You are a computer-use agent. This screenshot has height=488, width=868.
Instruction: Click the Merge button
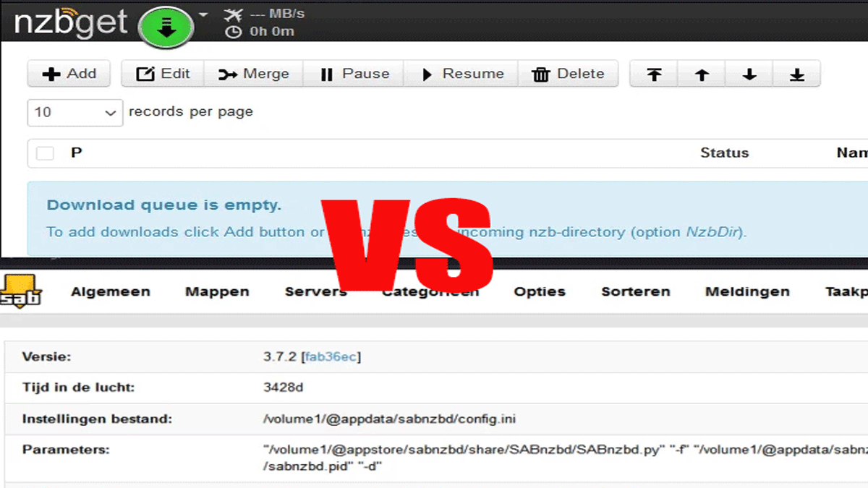[x=254, y=74]
